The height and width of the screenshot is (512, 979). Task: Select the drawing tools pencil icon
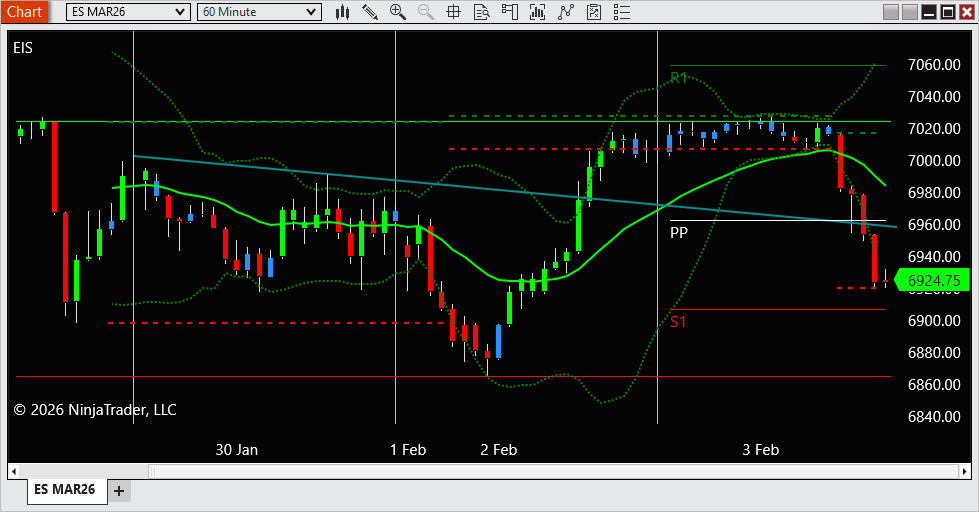(370, 12)
